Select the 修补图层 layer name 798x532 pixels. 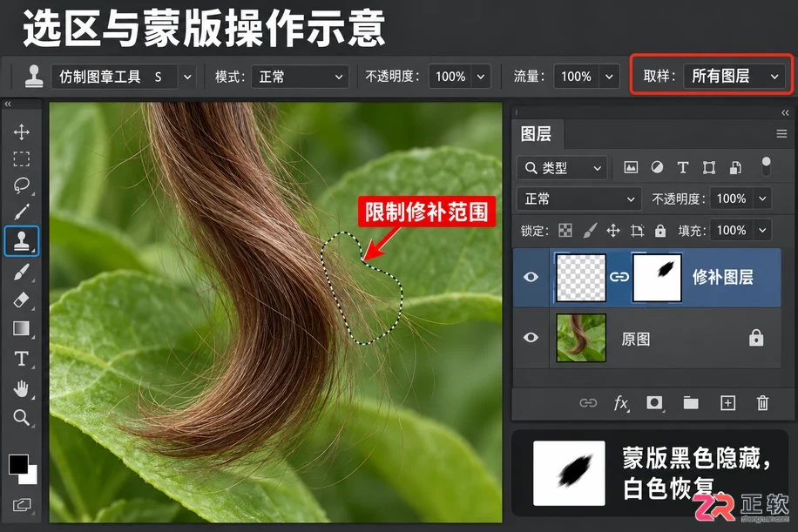pyautogui.click(x=723, y=277)
